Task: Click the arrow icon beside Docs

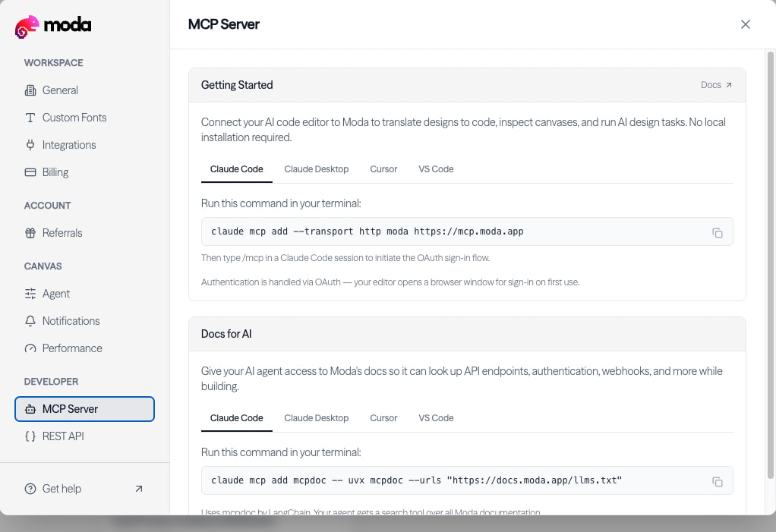Action: [x=728, y=85]
